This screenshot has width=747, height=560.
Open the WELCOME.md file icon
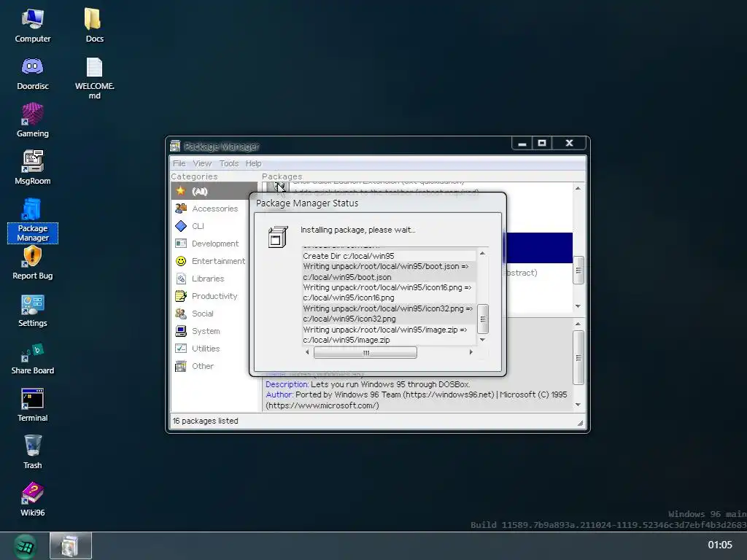tap(94, 79)
